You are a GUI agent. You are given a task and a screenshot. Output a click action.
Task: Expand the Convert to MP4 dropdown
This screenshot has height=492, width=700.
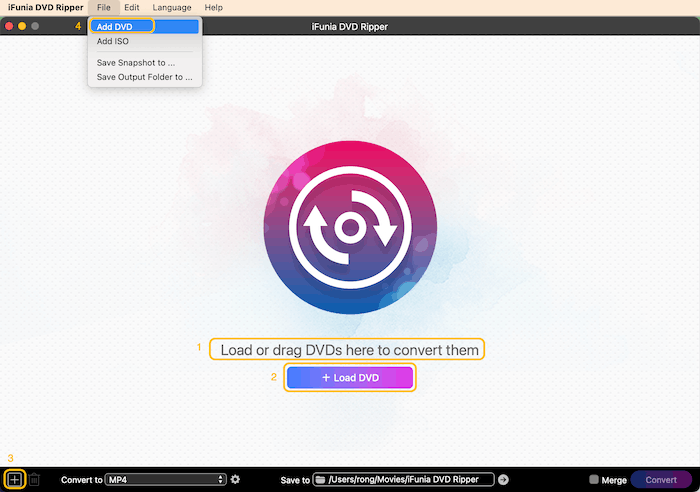tap(165, 480)
